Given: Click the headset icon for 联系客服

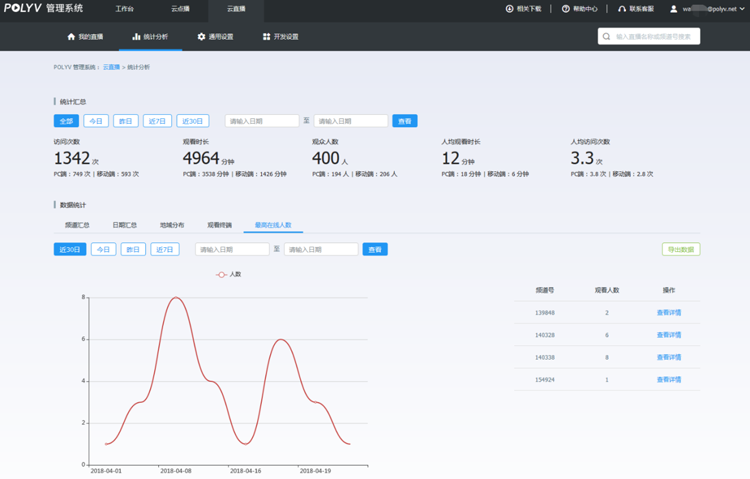Looking at the screenshot, I should 622,9.
